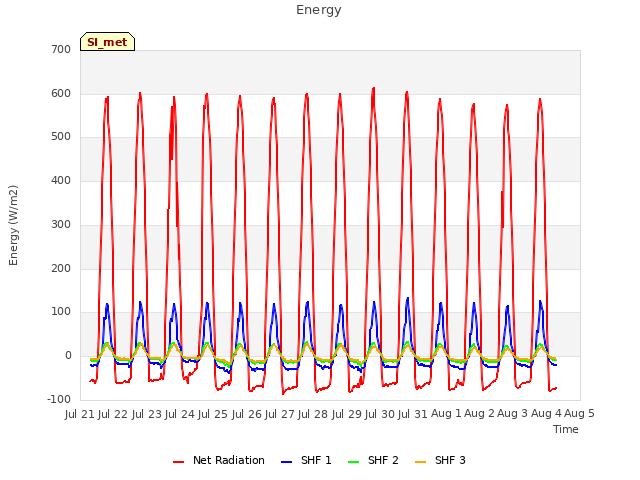The image size is (640, 480).
Task: Click the 600 y-axis tick label
Action: point(61,93)
